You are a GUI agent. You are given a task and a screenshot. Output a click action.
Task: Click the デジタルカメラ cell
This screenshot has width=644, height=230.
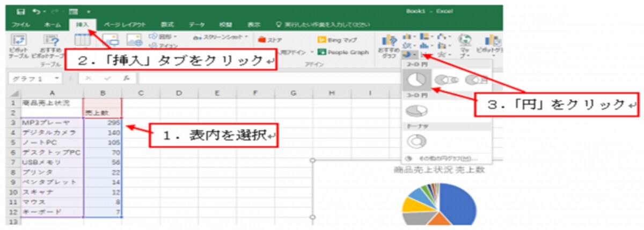[x=52, y=132]
